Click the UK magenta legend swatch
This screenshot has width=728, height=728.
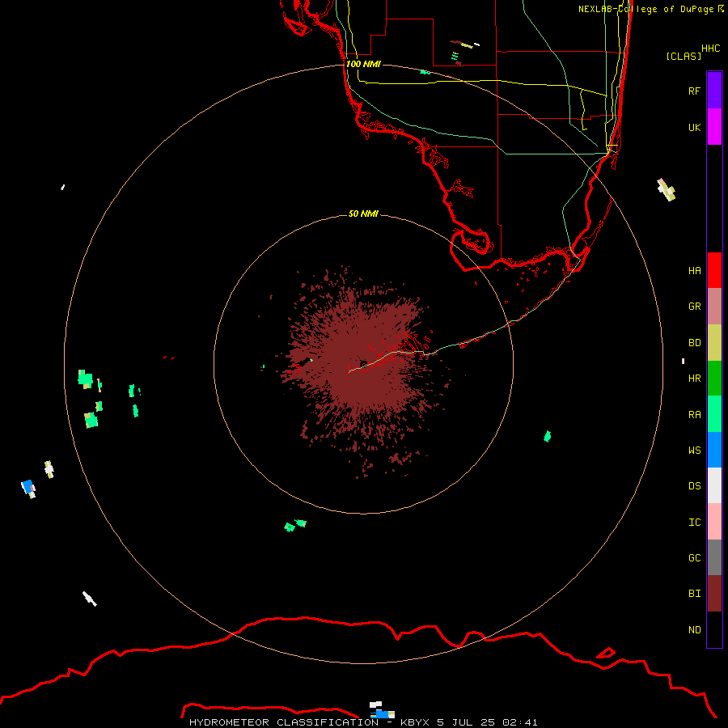[714, 127]
